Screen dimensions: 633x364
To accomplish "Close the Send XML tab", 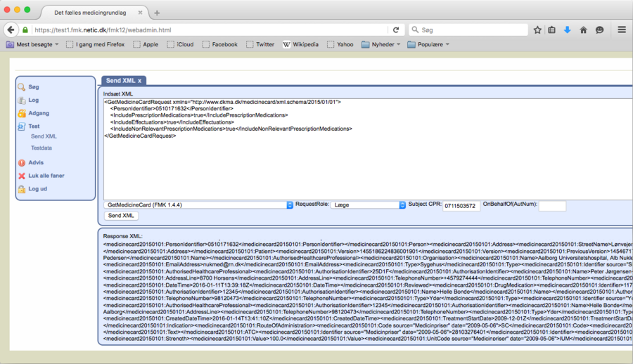I will tap(139, 81).
